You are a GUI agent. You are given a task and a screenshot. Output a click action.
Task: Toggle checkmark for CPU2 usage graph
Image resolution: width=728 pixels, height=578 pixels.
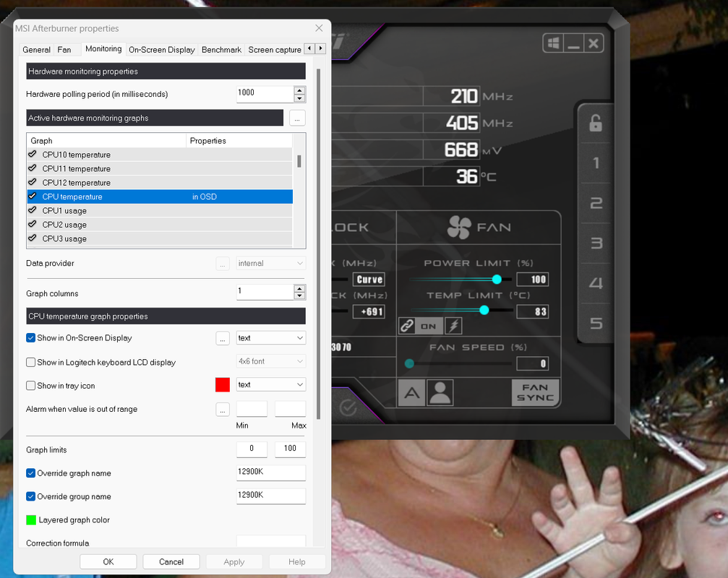coord(33,224)
